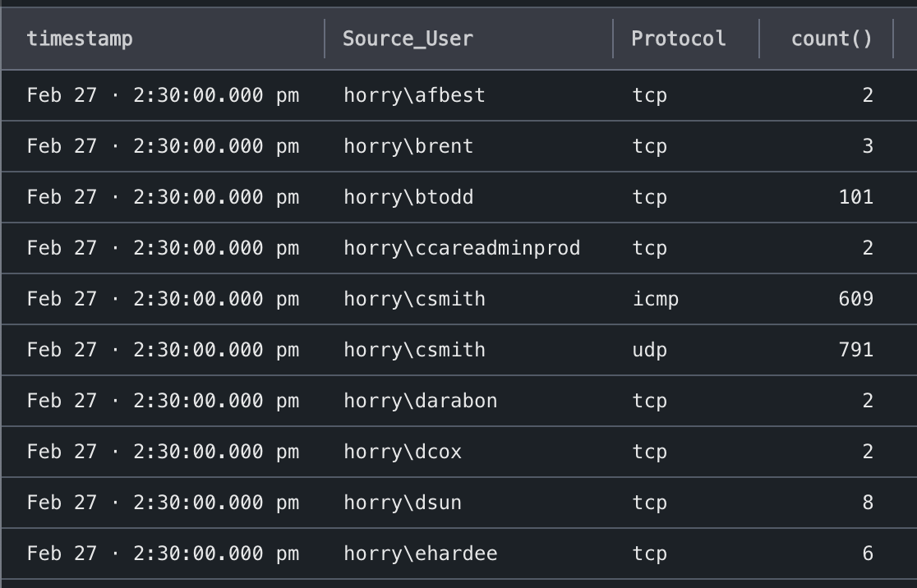This screenshot has width=917, height=588.
Task: Click count 2 in the horry\darabon row
Action: [868, 401]
